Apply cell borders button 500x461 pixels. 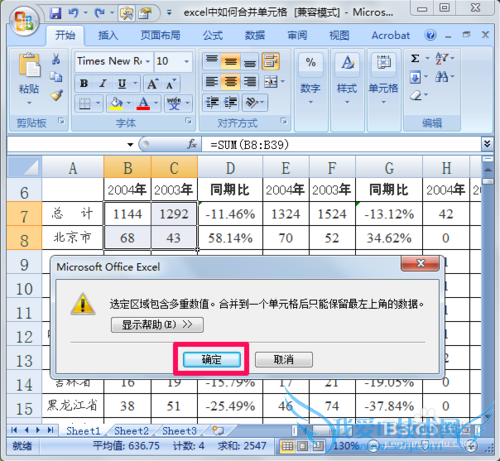[x=84, y=103]
